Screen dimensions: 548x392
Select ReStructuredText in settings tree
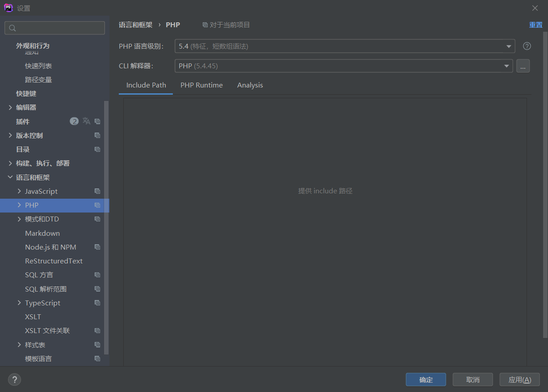coord(54,261)
